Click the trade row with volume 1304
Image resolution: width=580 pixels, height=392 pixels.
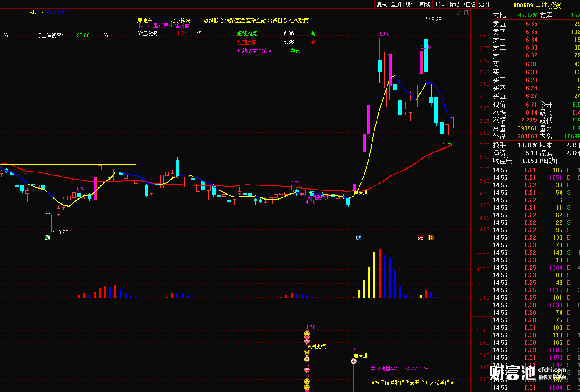coord(536,267)
